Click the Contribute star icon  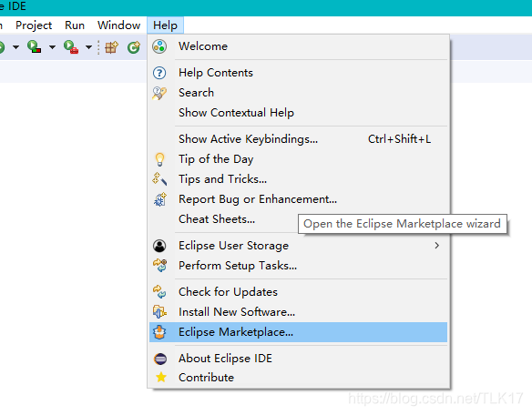pyautogui.click(x=161, y=378)
